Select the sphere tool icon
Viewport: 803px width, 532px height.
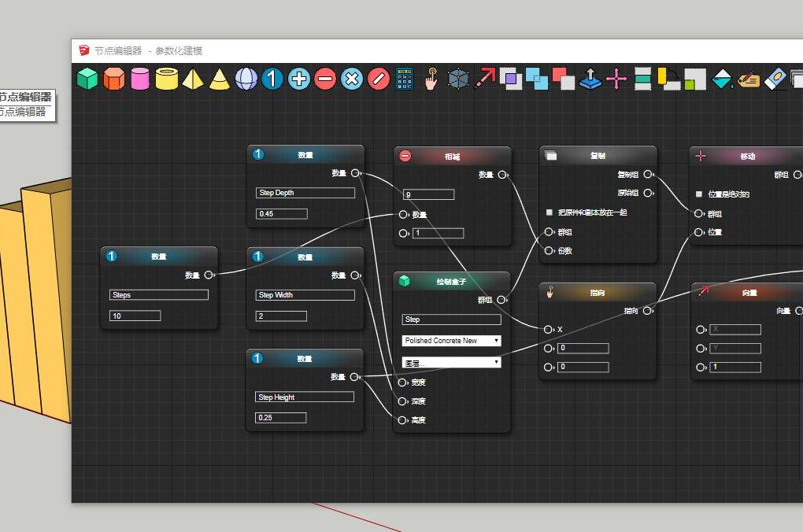coord(246,79)
